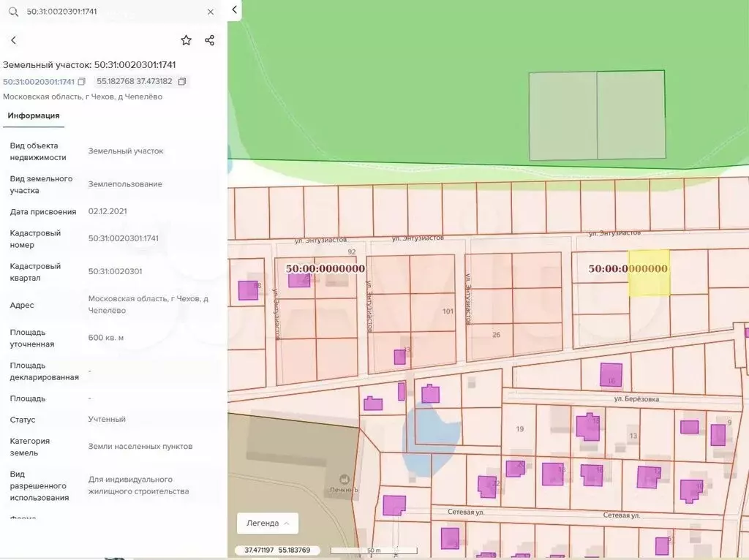Click the Печкинъ place marker icon
The width and height of the screenshot is (749, 560).
point(344,479)
